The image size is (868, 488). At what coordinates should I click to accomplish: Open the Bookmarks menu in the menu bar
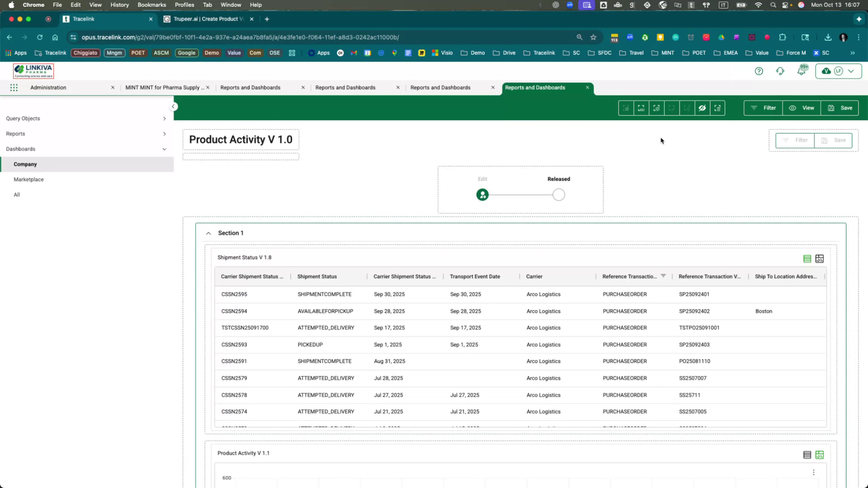pyautogui.click(x=151, y=5)
